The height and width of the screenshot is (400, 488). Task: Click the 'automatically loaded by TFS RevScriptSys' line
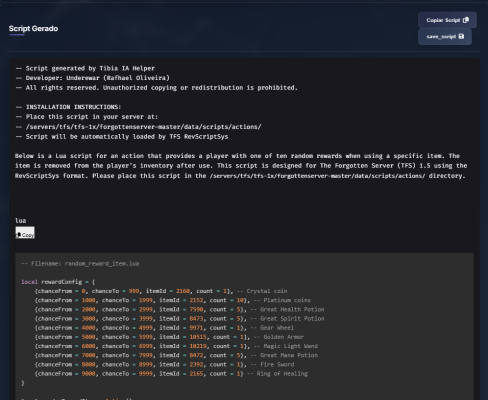pyautogui.click(x=122, y=137)
